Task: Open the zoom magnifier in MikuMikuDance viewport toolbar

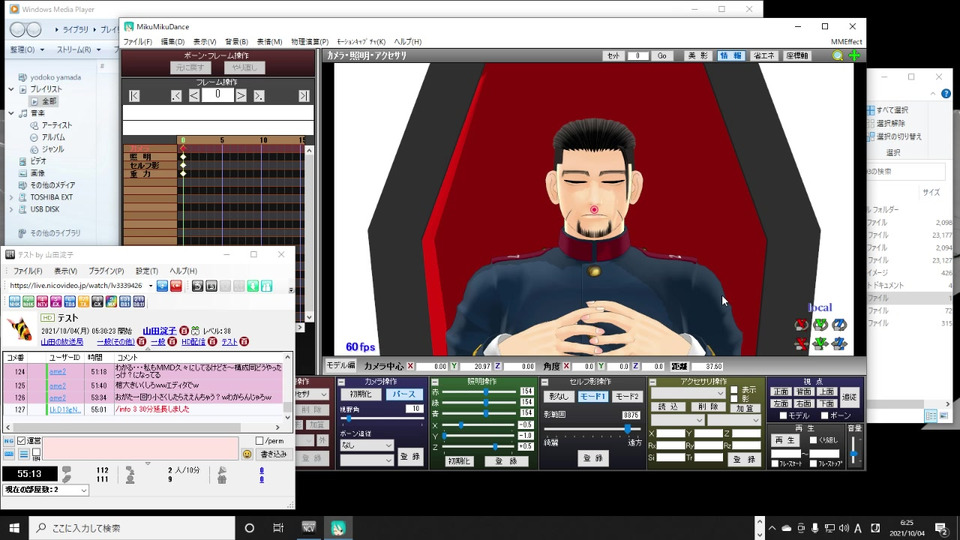Action: (x=838, y=56)
